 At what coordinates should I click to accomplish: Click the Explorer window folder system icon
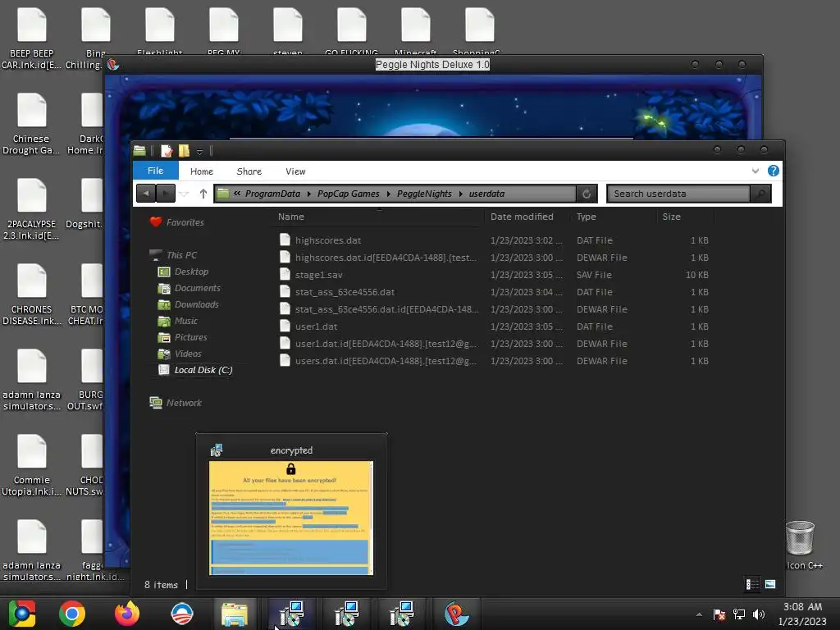(x=139, y=151)
